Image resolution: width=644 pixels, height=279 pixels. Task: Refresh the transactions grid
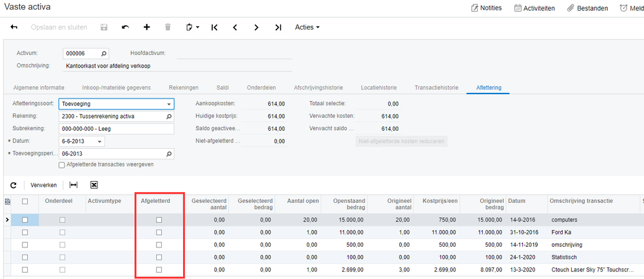(x=13, y=185)
